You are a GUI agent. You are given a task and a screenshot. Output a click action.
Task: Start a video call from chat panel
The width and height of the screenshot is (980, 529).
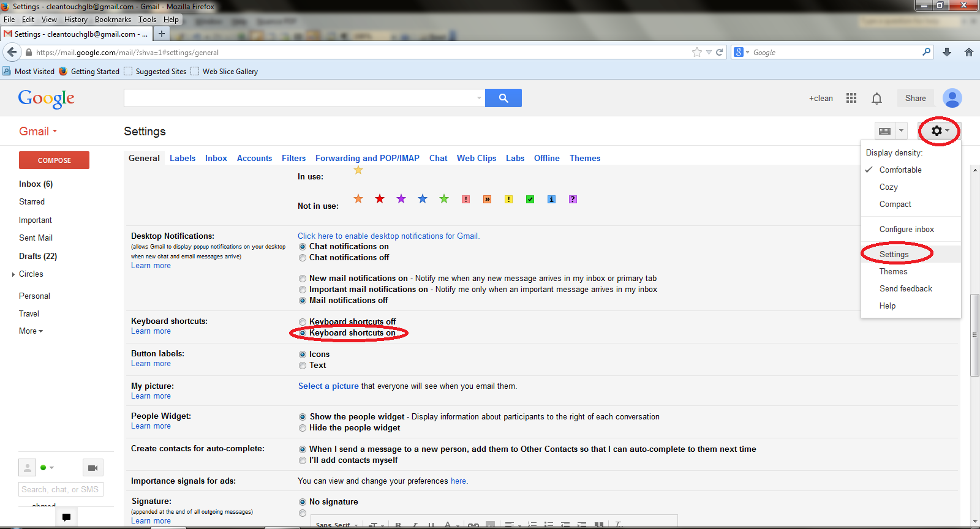[93, 468]
